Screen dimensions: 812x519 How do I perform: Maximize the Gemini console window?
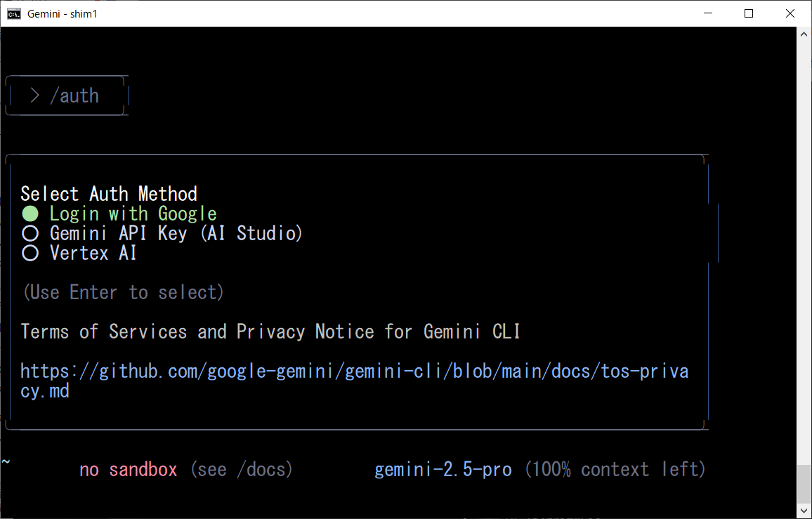coord(749,13)
